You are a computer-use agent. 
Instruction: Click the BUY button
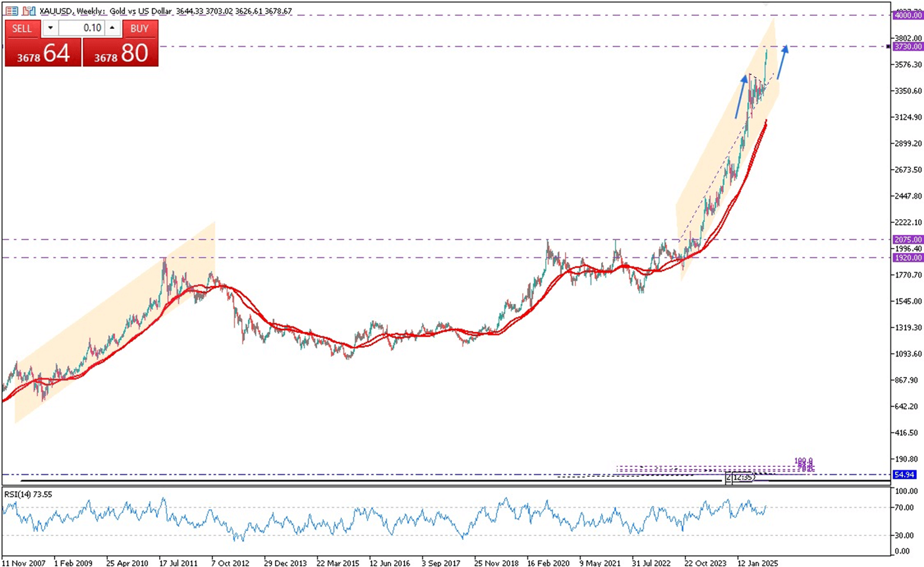point(139,28)
